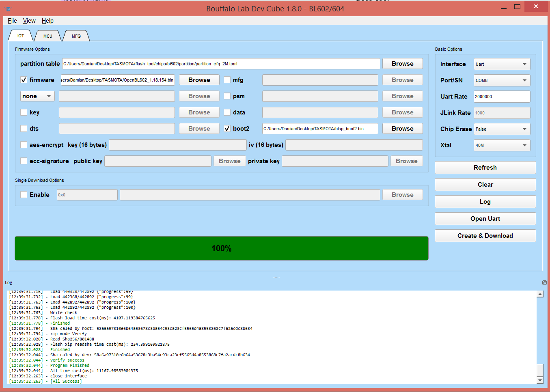Open the 'none' dropdown under firmware

coord(37,96)
